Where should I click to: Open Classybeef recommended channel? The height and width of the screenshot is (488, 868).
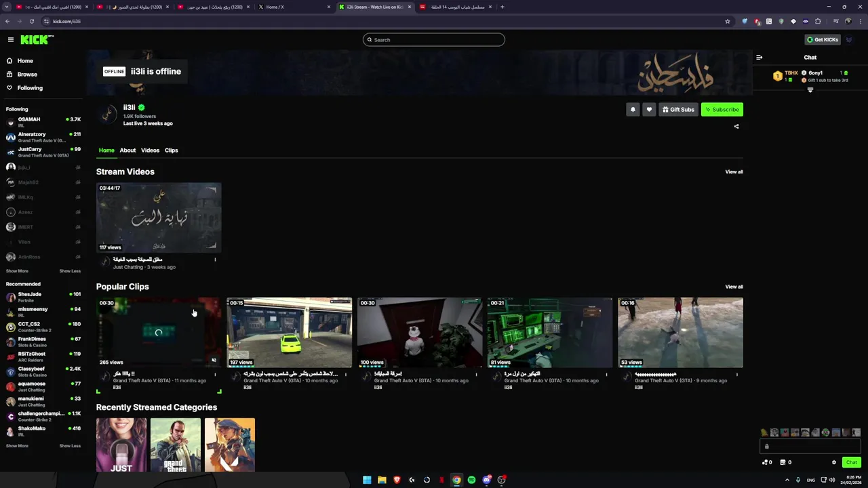[x=43, y=371]
